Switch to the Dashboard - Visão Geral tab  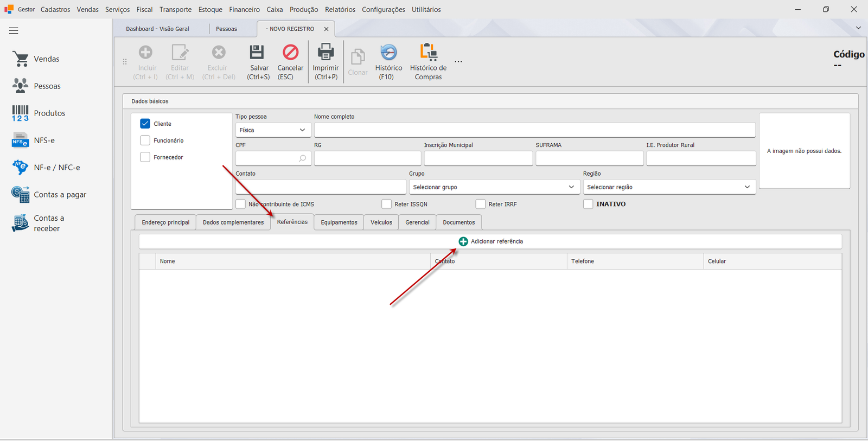158,29
